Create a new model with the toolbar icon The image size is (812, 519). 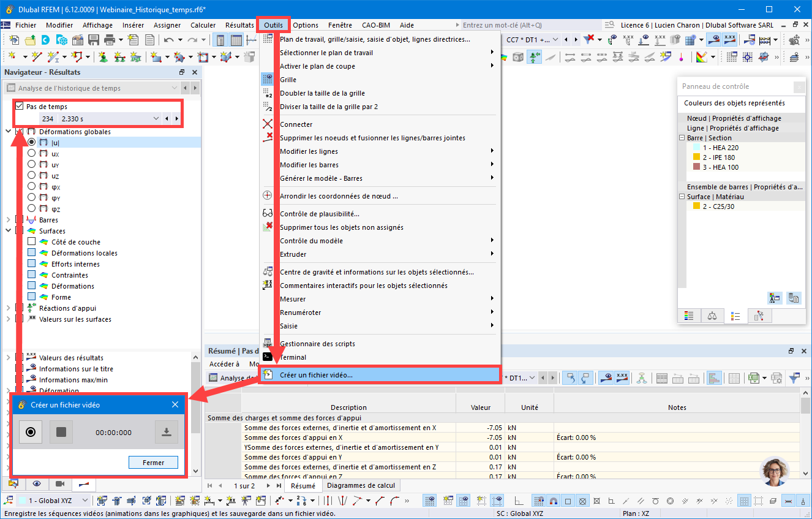[14, 40]
